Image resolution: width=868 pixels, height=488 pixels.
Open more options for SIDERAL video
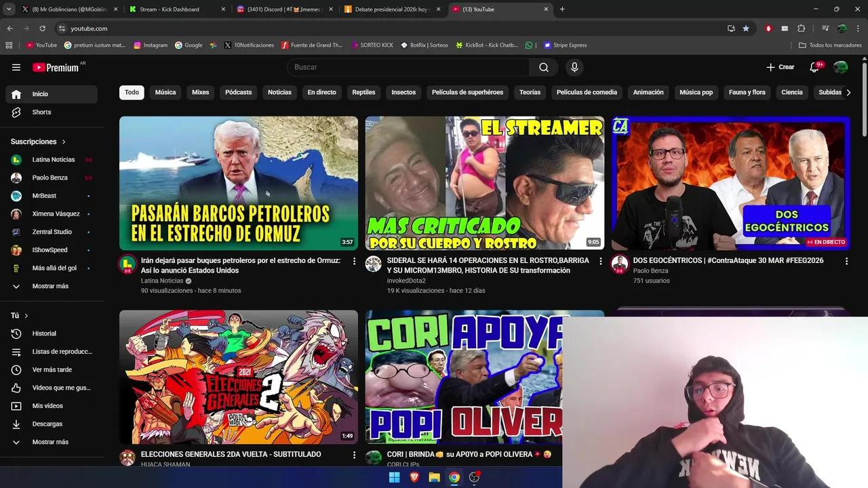600,261
